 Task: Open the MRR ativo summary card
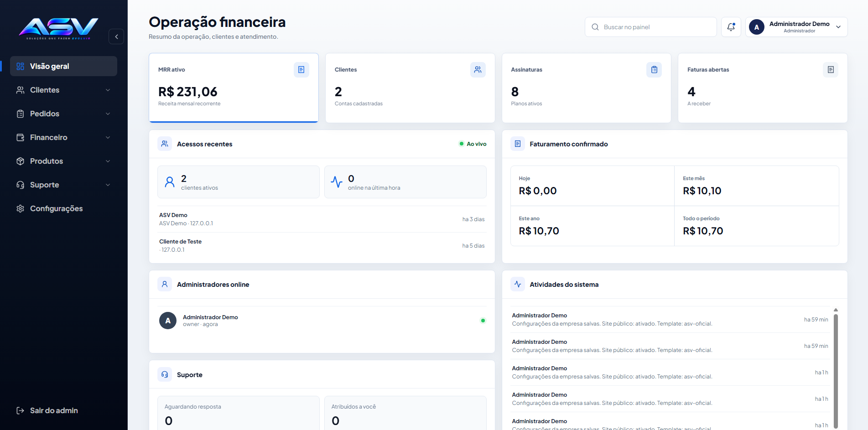(x=234, y=88)
